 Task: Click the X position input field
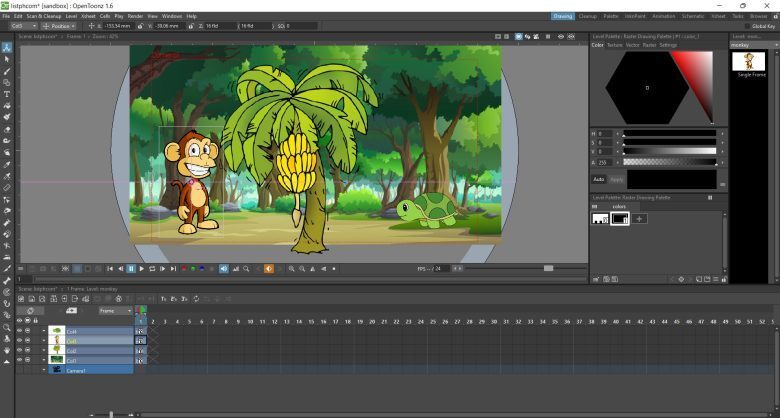pyautogui.click(x=118, y=26)
